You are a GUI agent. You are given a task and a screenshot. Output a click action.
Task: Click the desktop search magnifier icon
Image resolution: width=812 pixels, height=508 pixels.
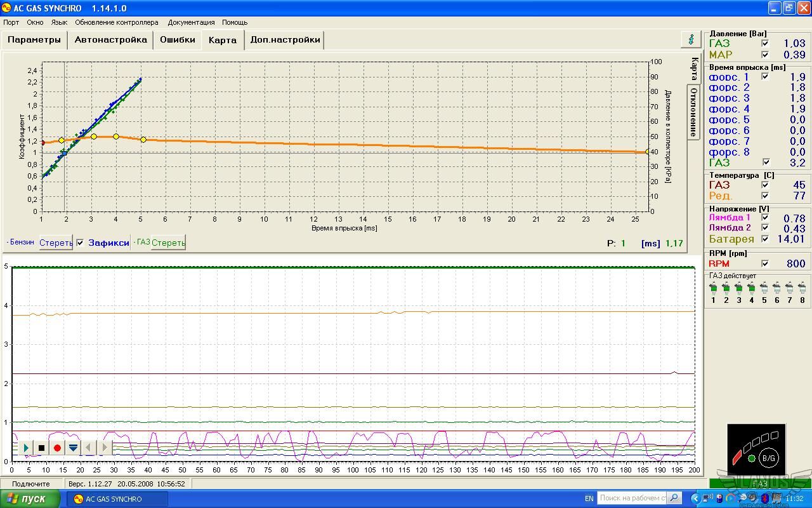point(674,498)
